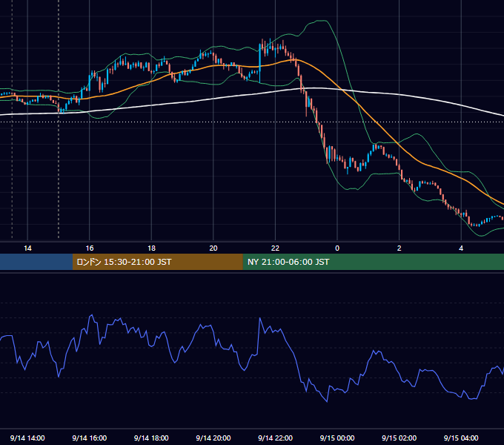Click the 9/15 02:00 time label
The height and width of the screenshot is (445, 504).
pos(399,438)
